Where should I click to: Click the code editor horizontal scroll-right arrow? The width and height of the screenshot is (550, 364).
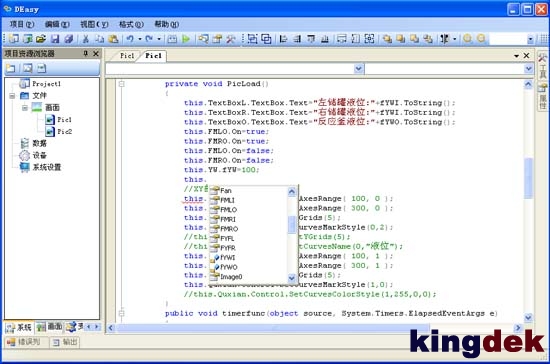(x=518, y=328)
